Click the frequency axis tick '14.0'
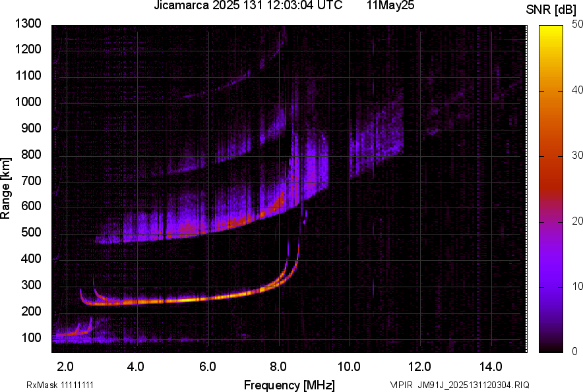 tap(491, 367)
